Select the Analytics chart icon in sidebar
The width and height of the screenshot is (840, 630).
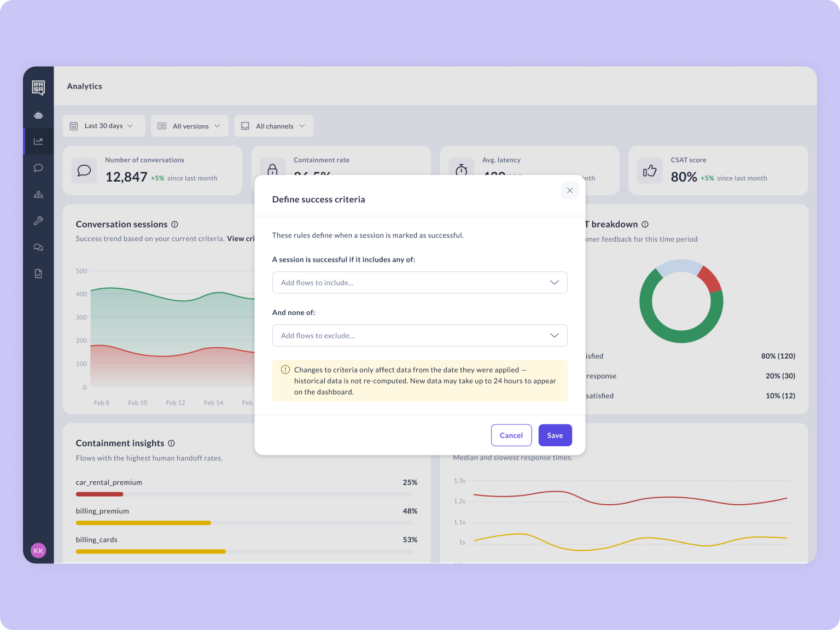pos(38,141)
